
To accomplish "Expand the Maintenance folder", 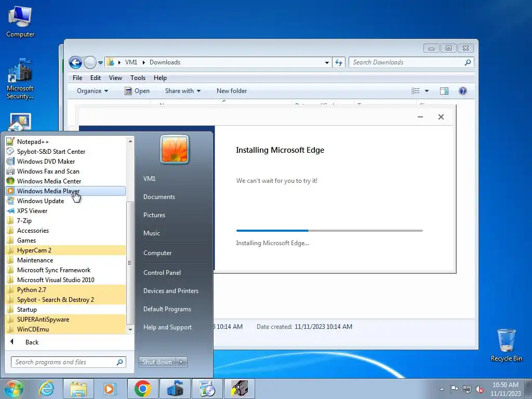I will point(65,260).
